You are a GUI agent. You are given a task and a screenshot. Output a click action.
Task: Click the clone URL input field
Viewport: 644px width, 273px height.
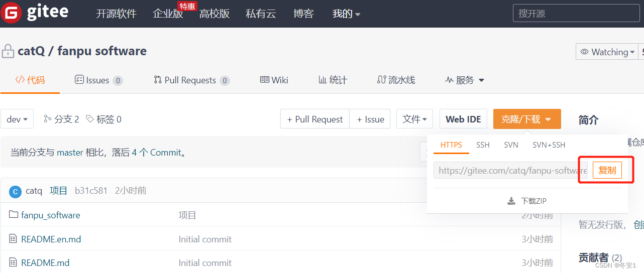[x=510, y=170]
